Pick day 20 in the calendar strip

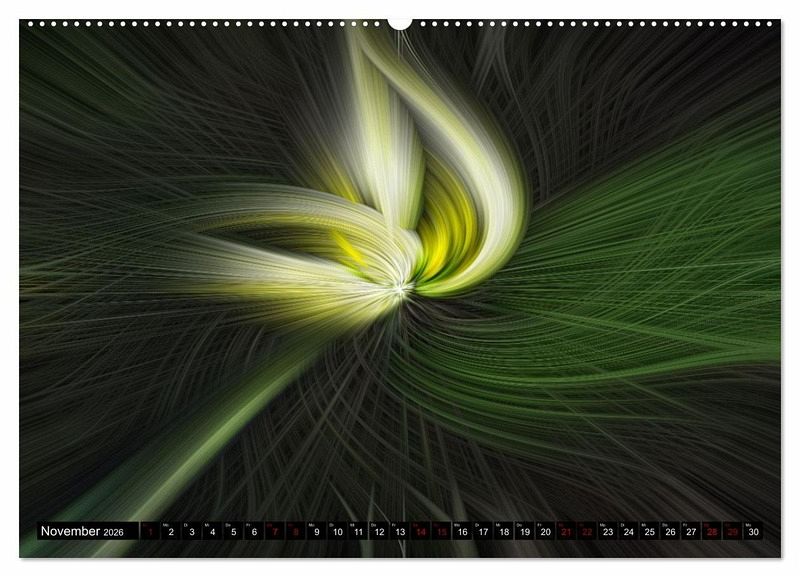tap(545, 532)
